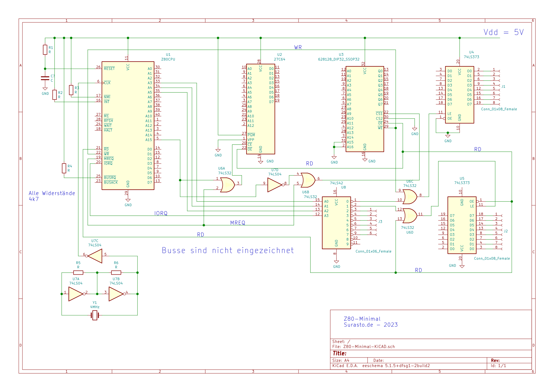Select the capacitor C? symbol
Image resolution: width=554 pixels, height=392 pixels.
pos(45,78)
